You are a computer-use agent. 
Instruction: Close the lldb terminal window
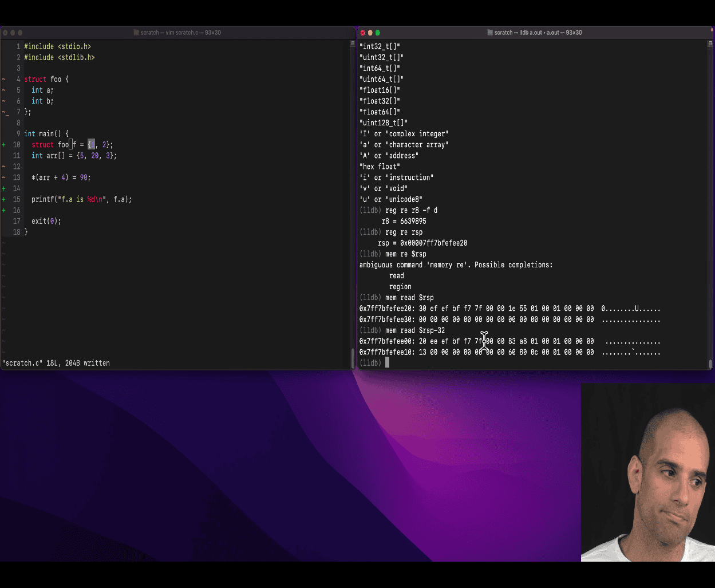pos(362,33)
